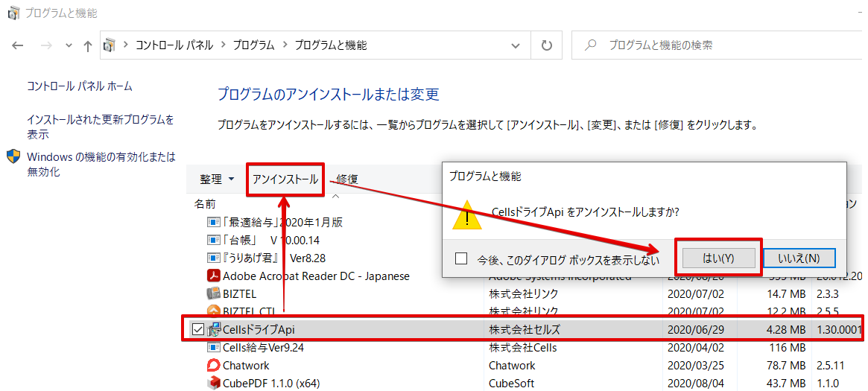Select the 「最適給与」2020年1月版 entry name

pos(282,223)
